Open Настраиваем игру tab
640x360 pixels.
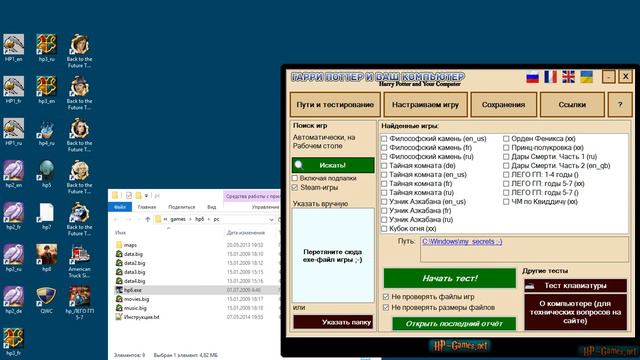425,105
